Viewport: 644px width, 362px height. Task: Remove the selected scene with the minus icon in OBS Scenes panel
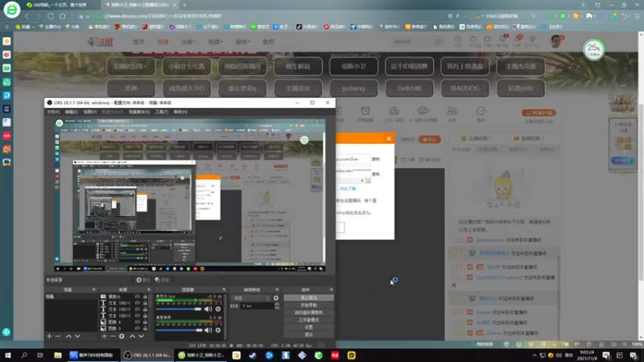coord(58,336)
